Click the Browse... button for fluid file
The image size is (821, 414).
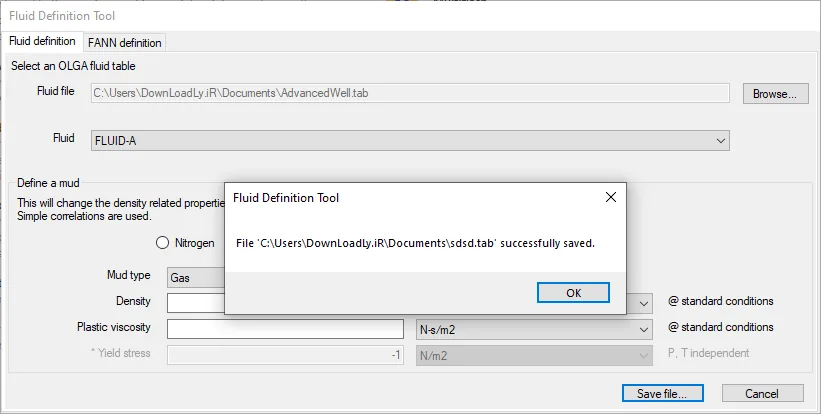coord(775,94)
